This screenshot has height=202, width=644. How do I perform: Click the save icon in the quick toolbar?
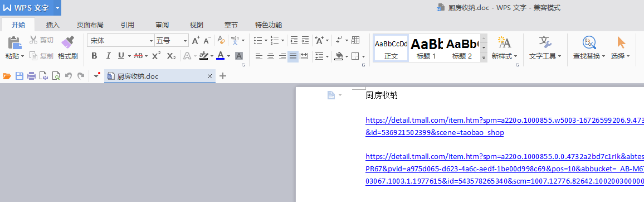click(x=19, y=76)
